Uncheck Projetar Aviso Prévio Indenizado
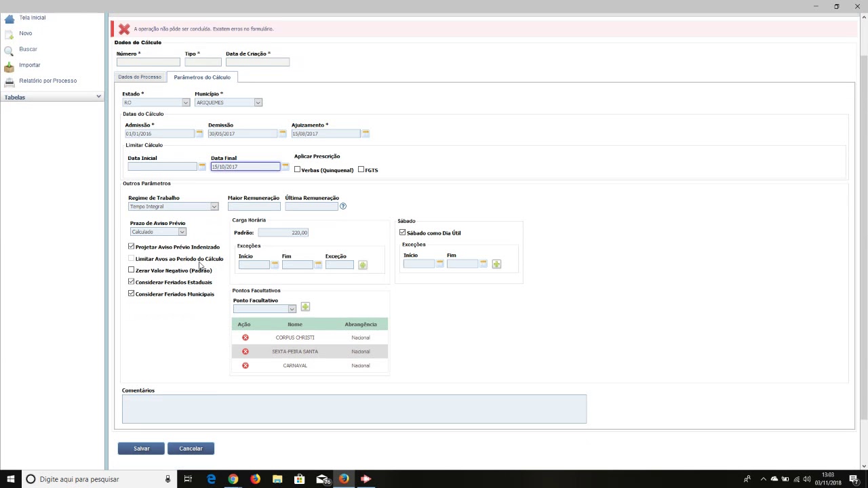Viewport: 868px width, 488px height. pos(131,247)
